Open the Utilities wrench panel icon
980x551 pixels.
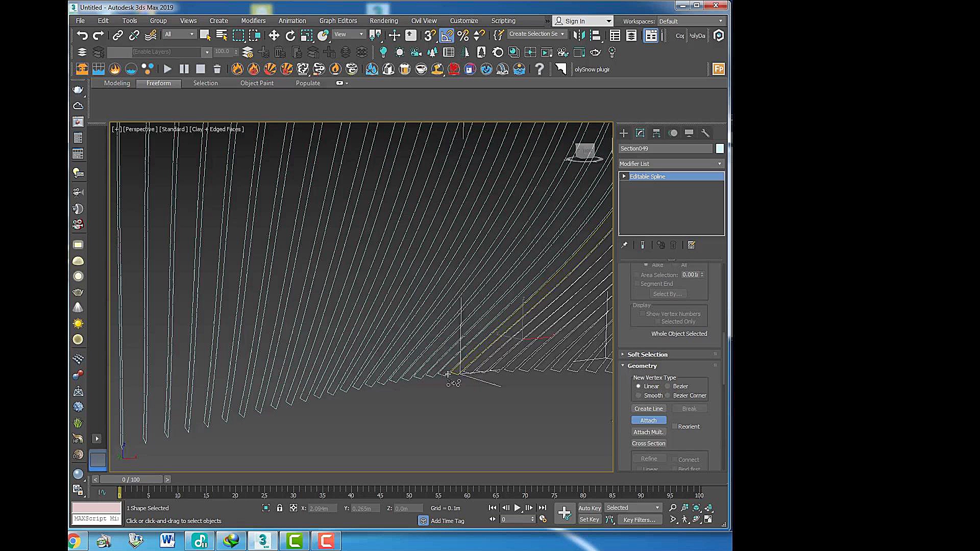pyautogui.click(x=705, y=133)
